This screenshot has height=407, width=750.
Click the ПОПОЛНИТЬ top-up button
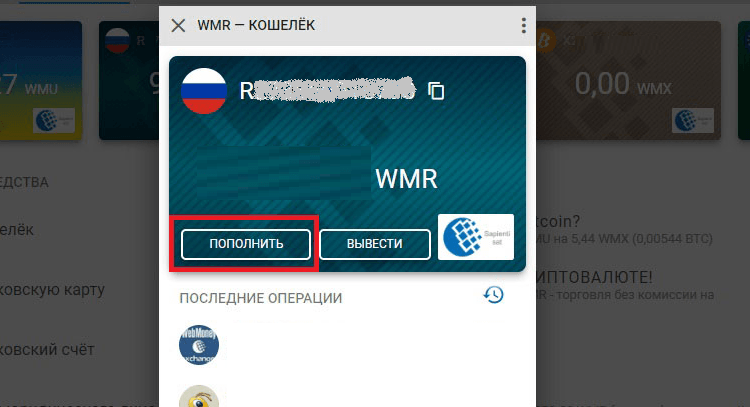point(246,244)
